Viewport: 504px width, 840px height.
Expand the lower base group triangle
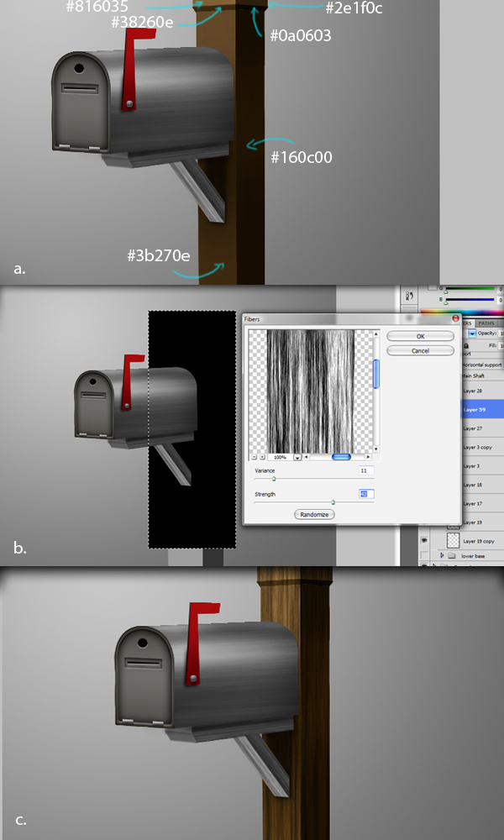(442, 555)
